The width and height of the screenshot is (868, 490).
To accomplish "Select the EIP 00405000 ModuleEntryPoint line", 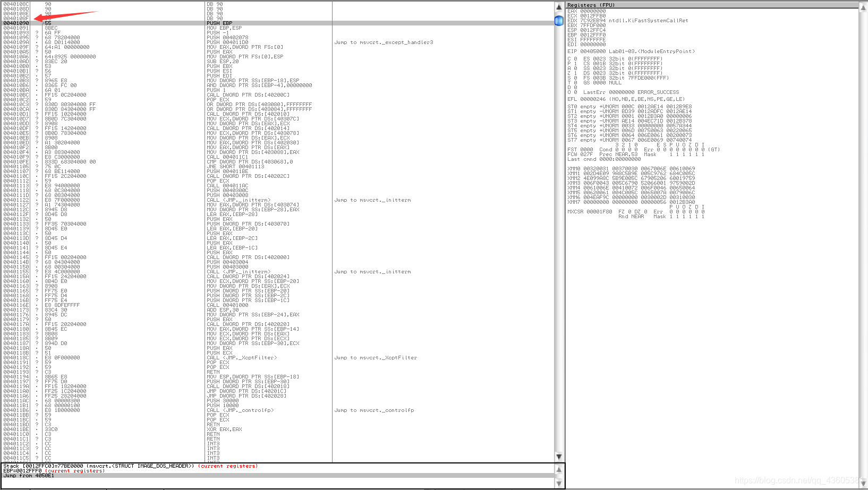I will [x=631, y=51].
